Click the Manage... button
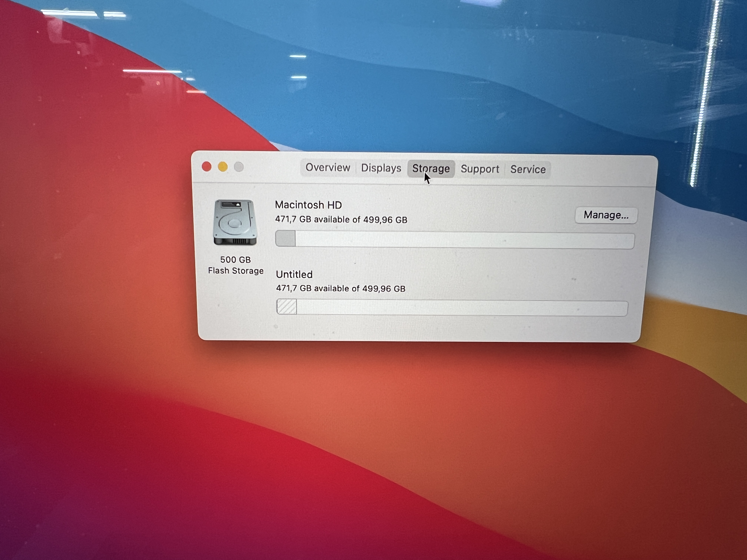This screenshot has height=560, width=747. [x=606, y=215]
